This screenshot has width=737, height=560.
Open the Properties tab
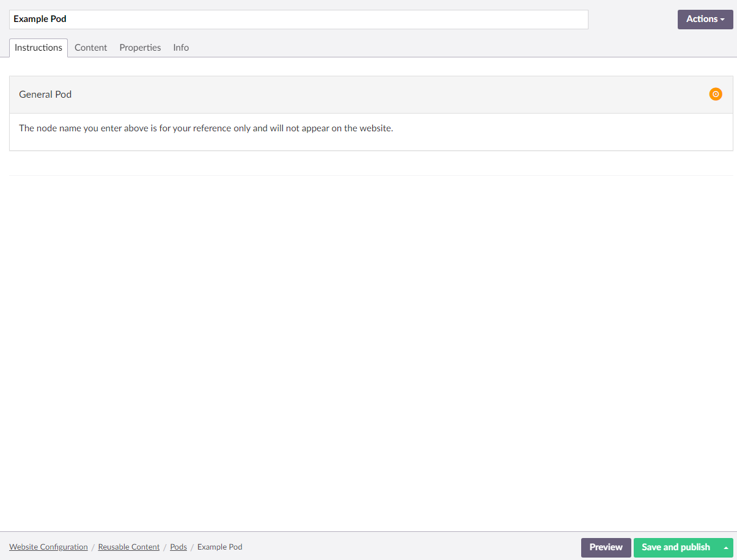pos(140,48)
